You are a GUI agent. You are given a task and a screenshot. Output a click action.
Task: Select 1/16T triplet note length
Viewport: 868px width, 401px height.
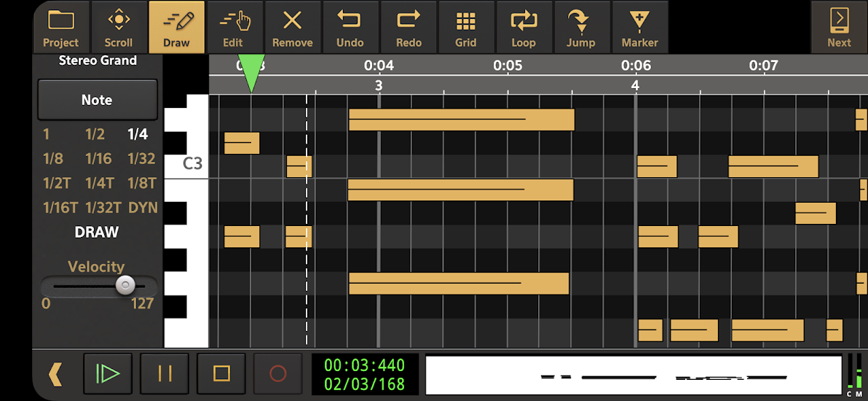[x=60, y=208]
